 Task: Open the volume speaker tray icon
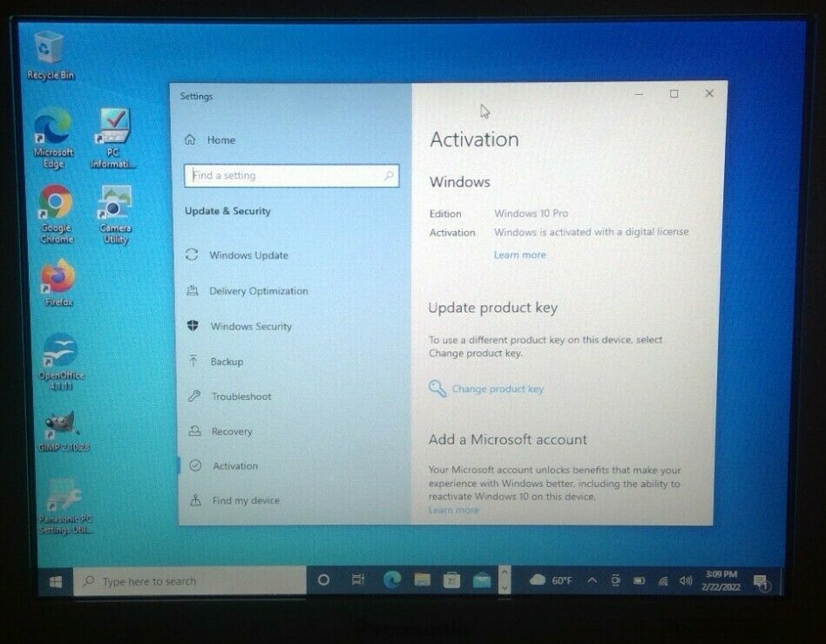tap(686, 580)
